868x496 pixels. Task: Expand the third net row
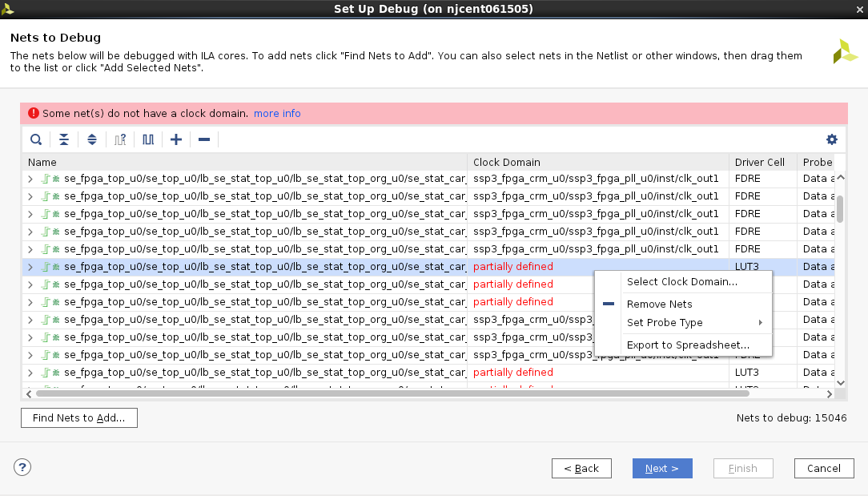(30, 214)
